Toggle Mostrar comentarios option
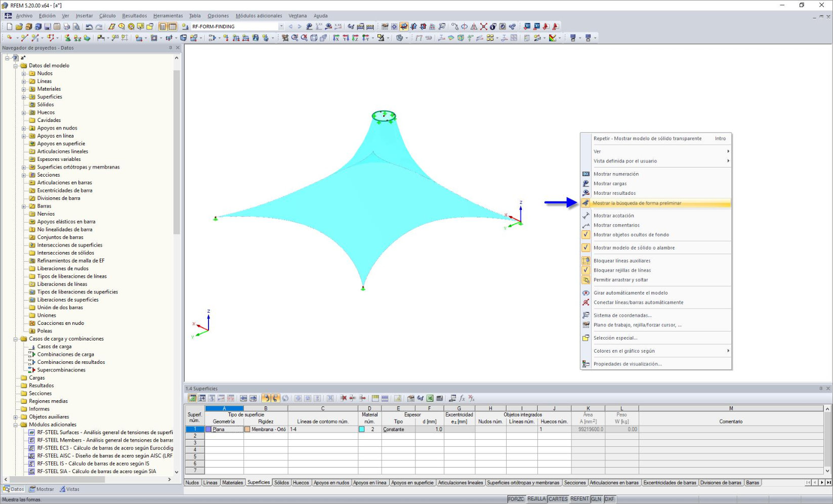The width and height of the screenshot is (833, 504). 656,225
